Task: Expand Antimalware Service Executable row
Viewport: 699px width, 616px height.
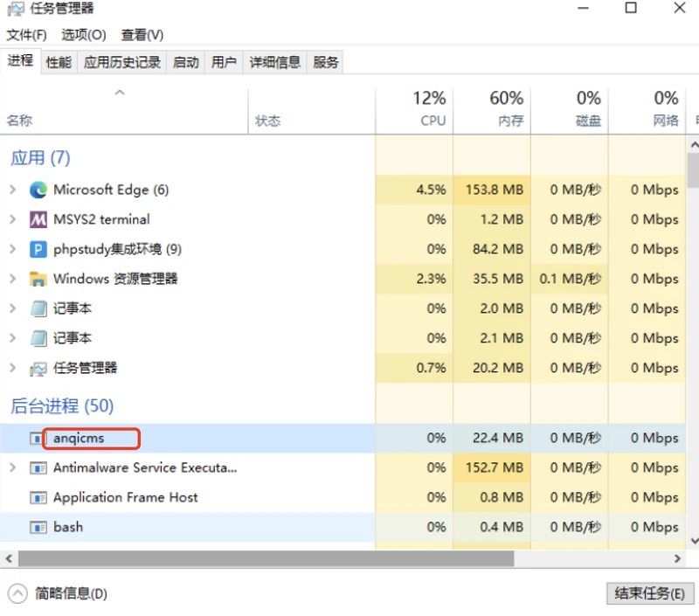Action: click(x=12, y=467)
